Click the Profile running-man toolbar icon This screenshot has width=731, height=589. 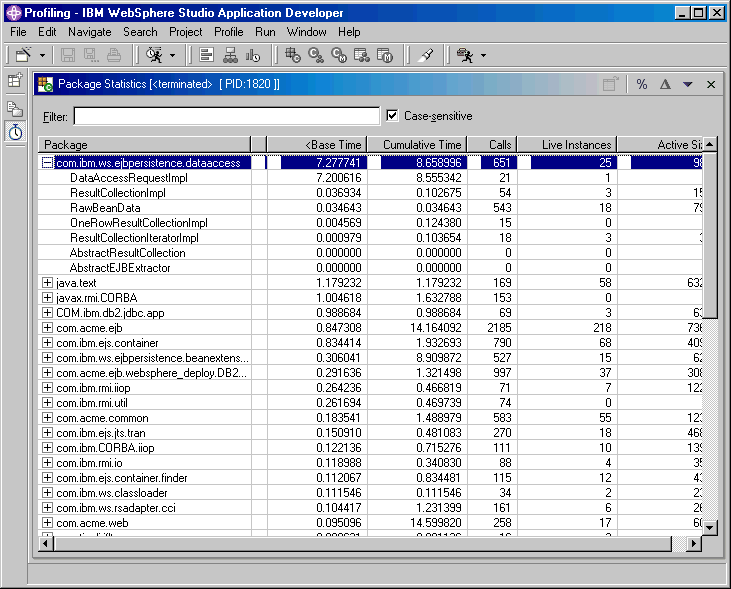click(464, 55)
